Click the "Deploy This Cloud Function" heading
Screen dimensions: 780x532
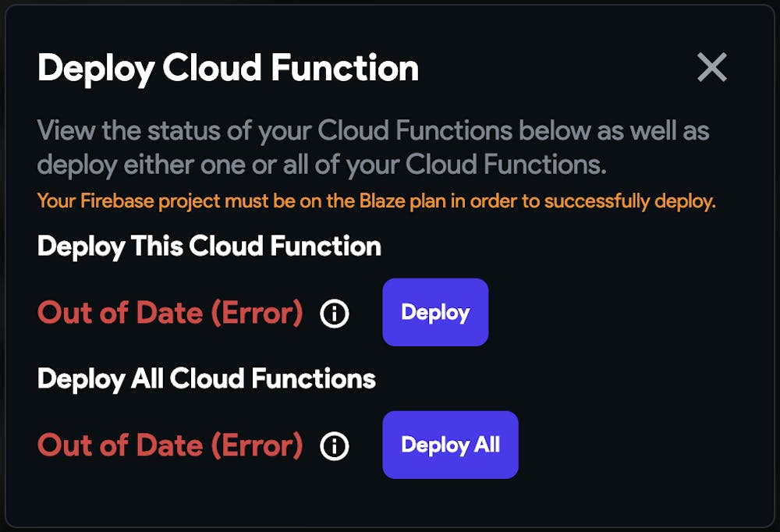coord(209,246)
